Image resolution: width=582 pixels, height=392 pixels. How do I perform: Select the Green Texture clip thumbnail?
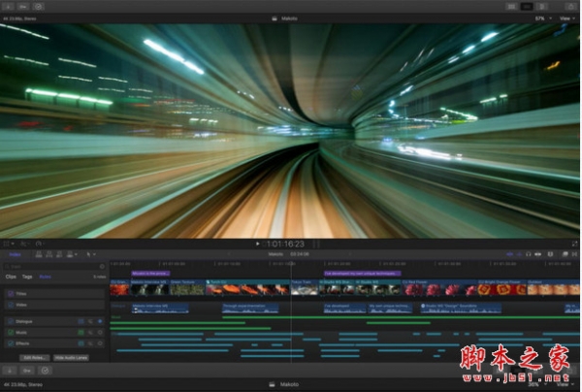[187, 287]
